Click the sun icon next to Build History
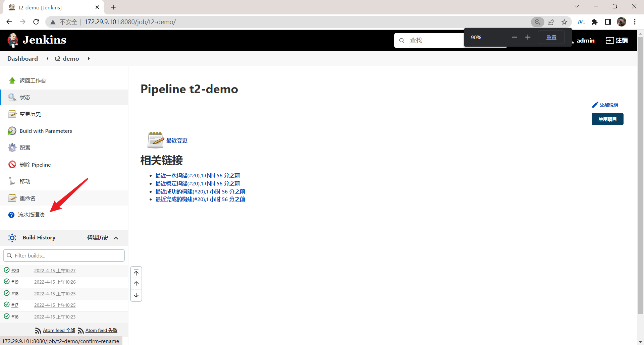The image size is (644, 345). point(12,238)
